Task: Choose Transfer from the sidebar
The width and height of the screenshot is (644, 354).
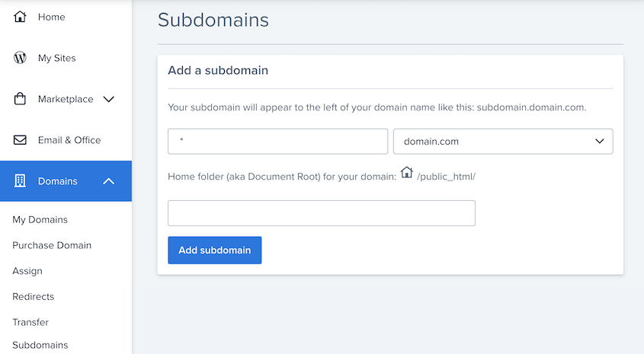Action: click(30, 322)
